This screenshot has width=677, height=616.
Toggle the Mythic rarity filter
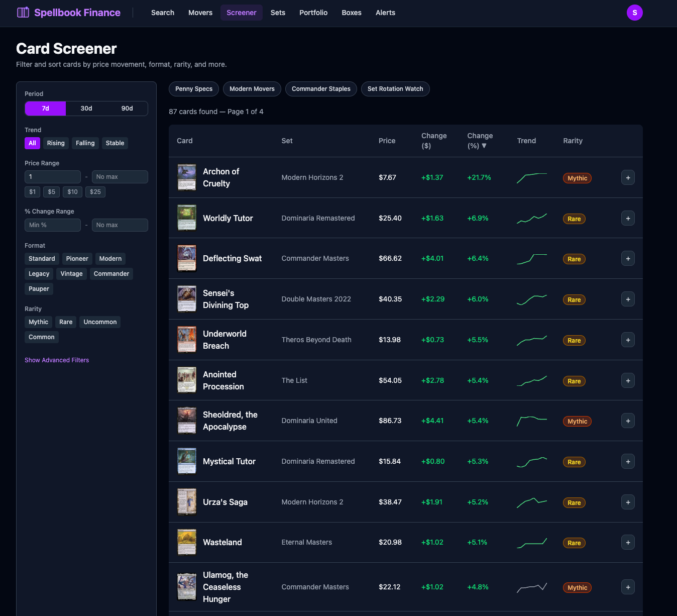pyautogui.click(x=38, y=322)
